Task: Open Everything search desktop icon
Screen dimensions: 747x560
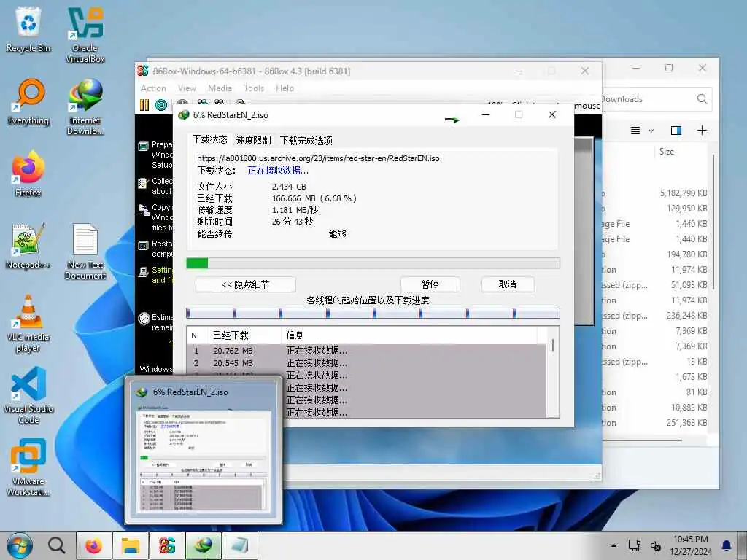Action: coord(28,101)
